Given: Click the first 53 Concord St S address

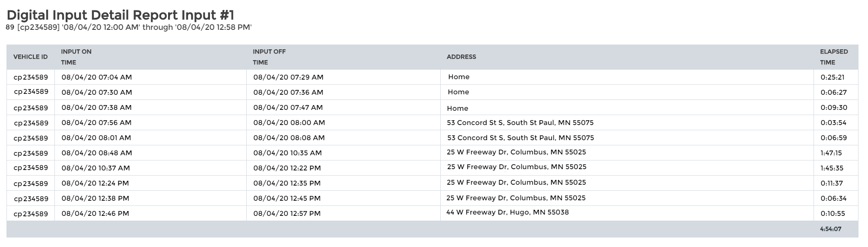Looking at the screenshot, I should (x=520, y=123).
